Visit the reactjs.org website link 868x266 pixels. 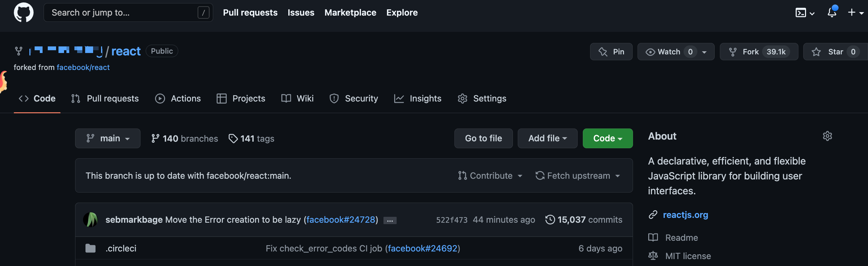click(x=685, y=215)
